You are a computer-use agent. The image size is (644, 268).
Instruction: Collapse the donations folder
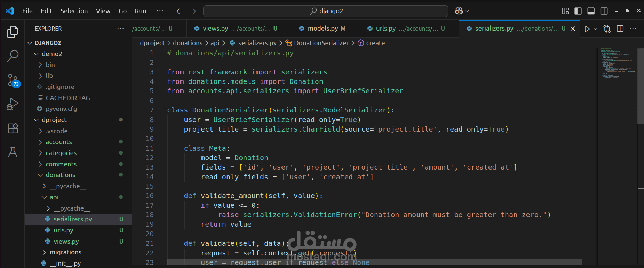tap(40, 175)
